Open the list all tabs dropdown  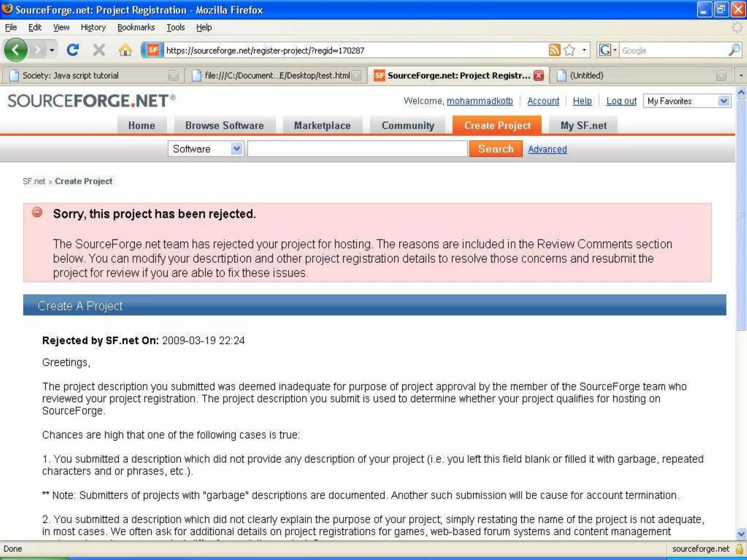point(741,75)
